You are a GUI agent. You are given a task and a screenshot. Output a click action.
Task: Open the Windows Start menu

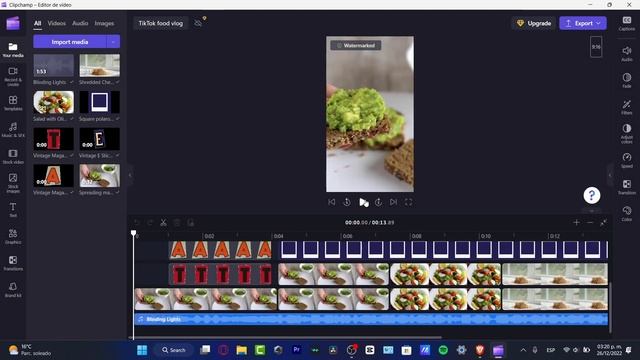tap(142, 350)
